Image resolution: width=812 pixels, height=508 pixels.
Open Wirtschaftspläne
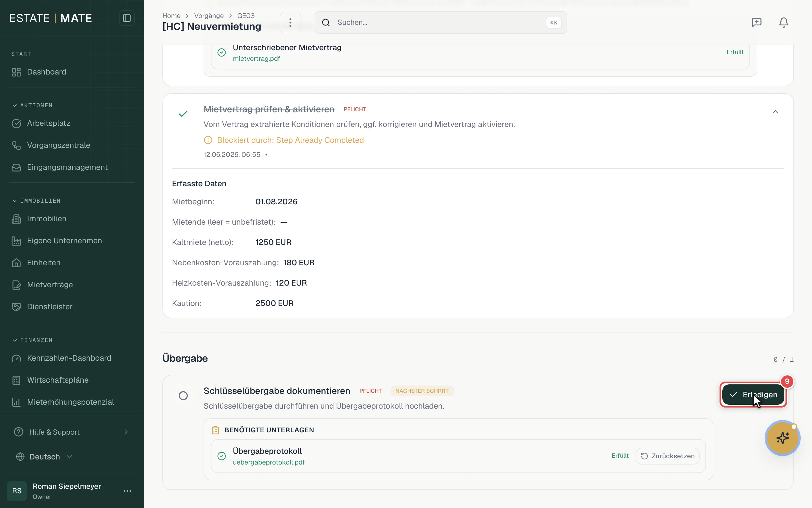(58, 380)
